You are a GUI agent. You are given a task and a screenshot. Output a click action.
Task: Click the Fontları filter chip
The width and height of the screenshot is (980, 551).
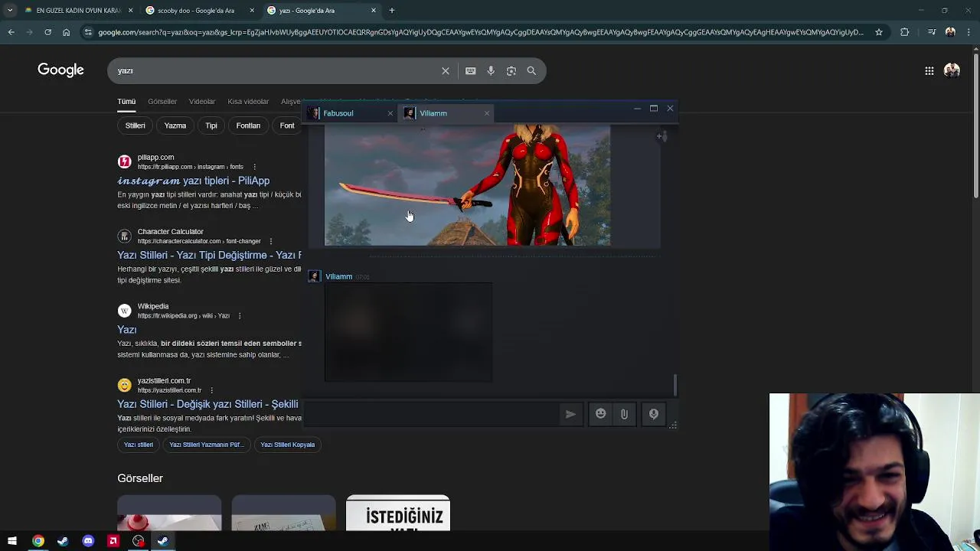tap(248, 126)
